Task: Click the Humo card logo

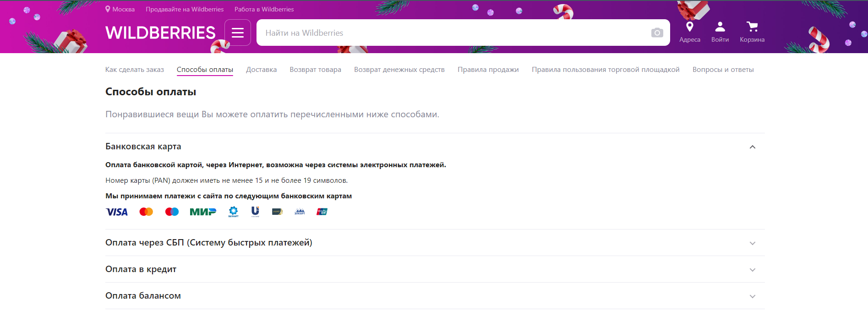Action: [x=277, y=212]
